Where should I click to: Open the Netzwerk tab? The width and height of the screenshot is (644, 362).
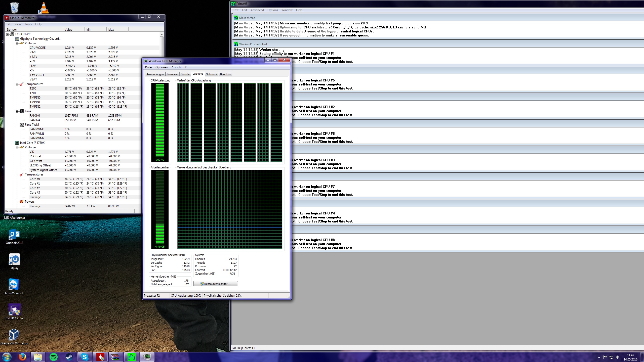(211, 74)
